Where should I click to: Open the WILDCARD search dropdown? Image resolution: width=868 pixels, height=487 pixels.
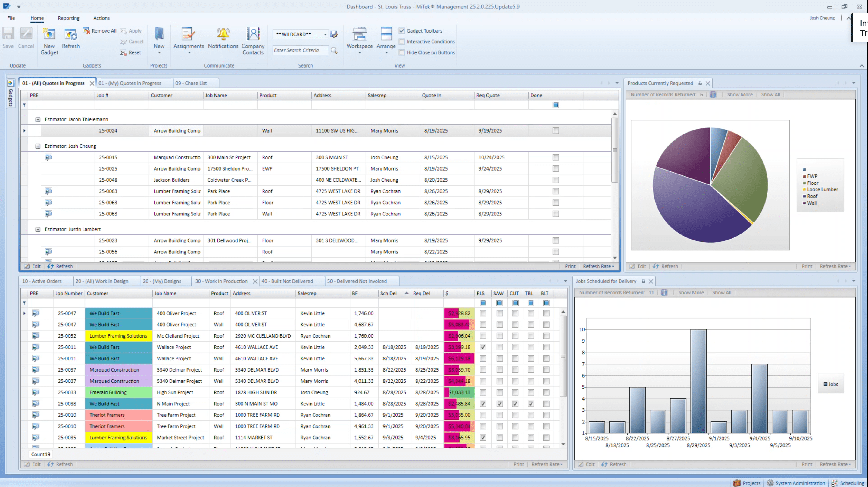pyautogui.click(x=325, y=34)
